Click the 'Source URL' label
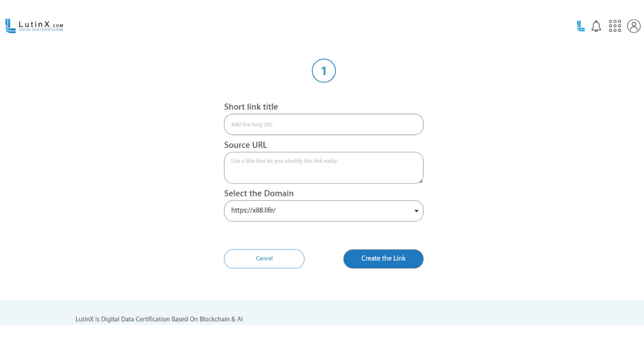 tap(245, 145)
